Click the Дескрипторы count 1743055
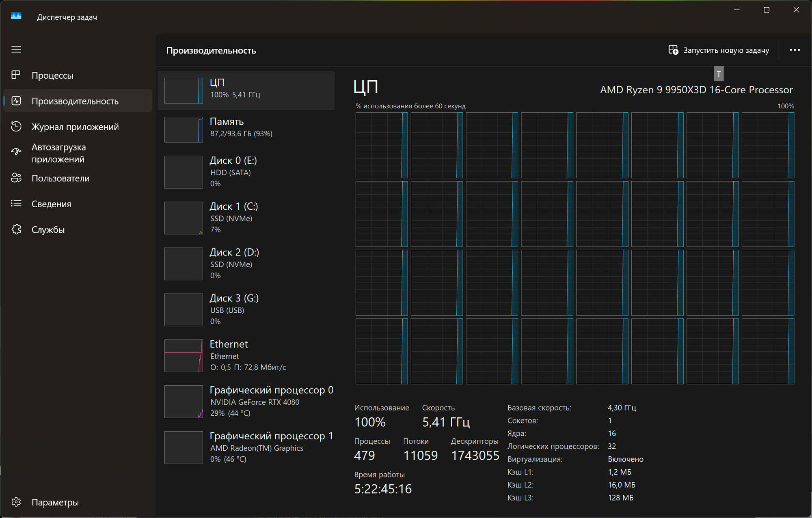 475,456
